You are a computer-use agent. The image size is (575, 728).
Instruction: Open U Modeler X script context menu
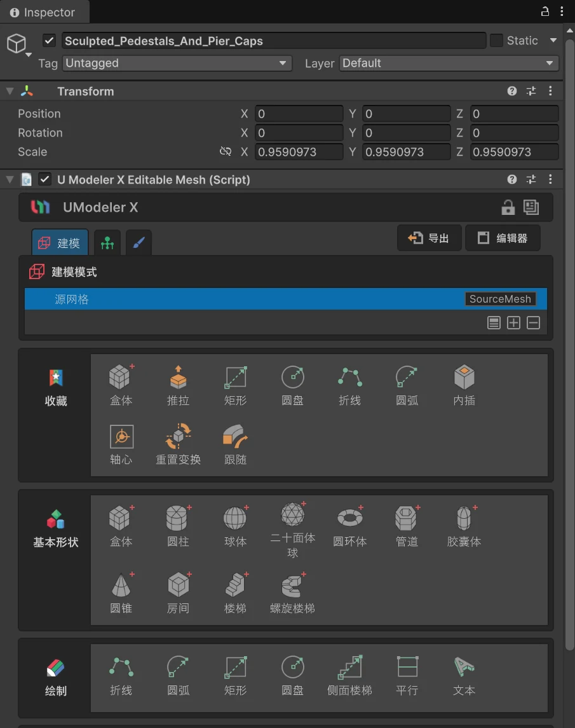[x=550, y=179]
